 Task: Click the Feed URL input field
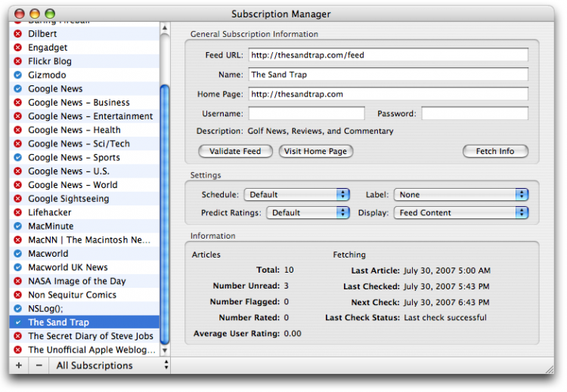[x=388, y=55]
